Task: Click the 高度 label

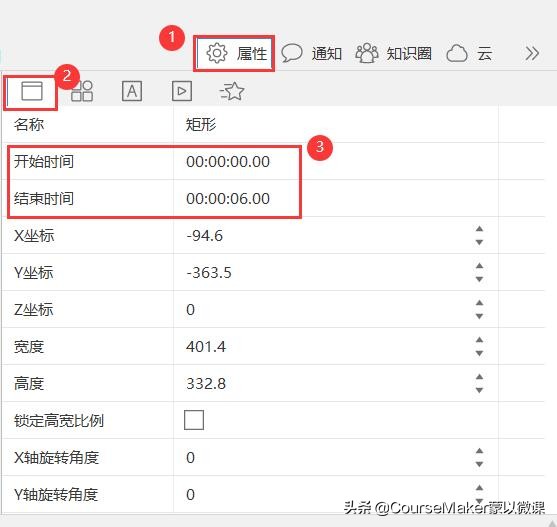Action: point(29,384)
